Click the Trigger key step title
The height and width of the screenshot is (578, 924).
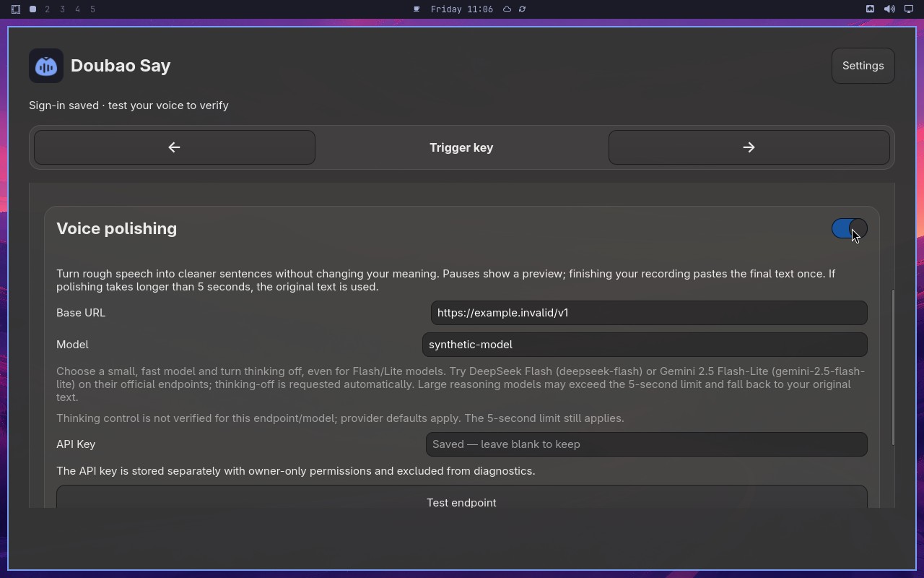(x=461, y=147)
